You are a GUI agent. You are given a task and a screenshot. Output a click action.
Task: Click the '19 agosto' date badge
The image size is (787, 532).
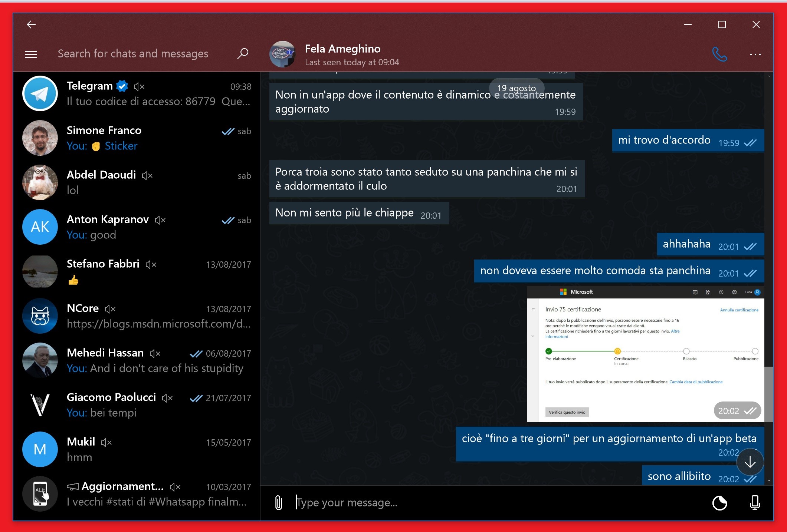517,88
